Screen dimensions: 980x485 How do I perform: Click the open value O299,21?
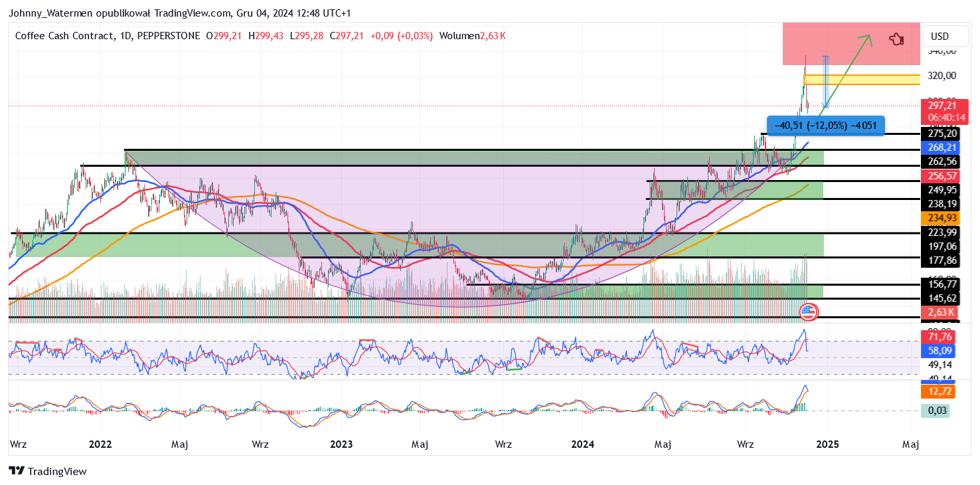pos(224,36)
